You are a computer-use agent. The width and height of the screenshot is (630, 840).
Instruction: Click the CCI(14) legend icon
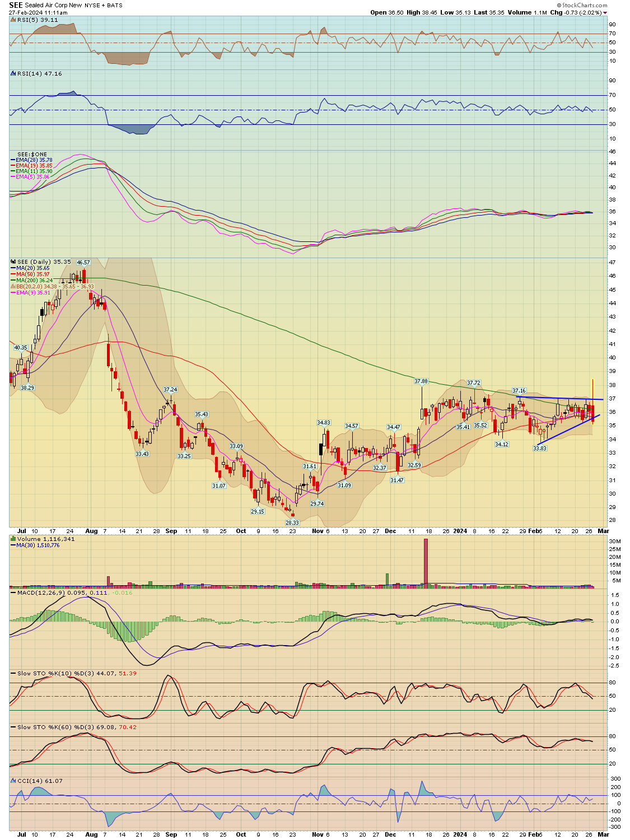click(x=13, y=781)
